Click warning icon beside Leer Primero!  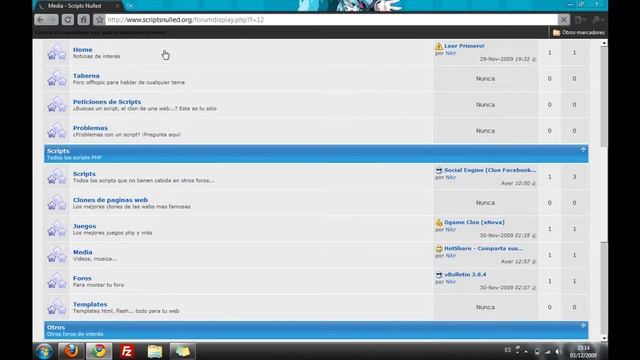tap(439, 46)
